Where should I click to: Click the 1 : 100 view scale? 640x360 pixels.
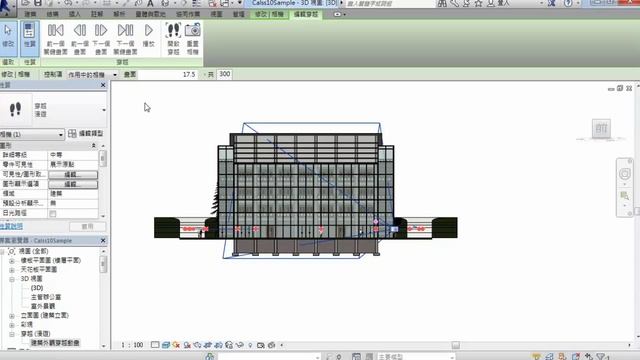(x=132, y=345)
